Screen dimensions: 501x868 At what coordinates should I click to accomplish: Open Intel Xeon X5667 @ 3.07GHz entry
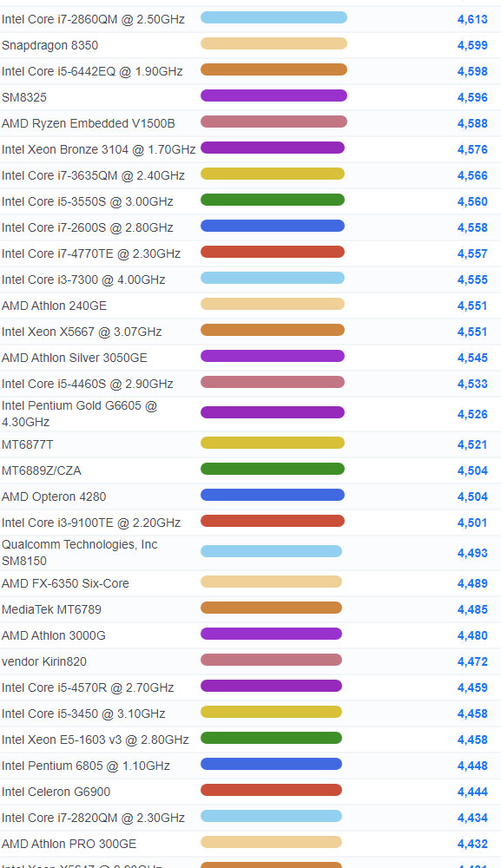[82, 332]
